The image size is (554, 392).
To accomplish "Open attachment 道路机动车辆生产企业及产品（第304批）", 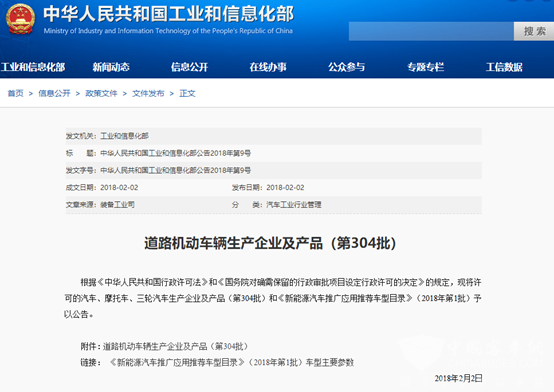I will (176, 346).
